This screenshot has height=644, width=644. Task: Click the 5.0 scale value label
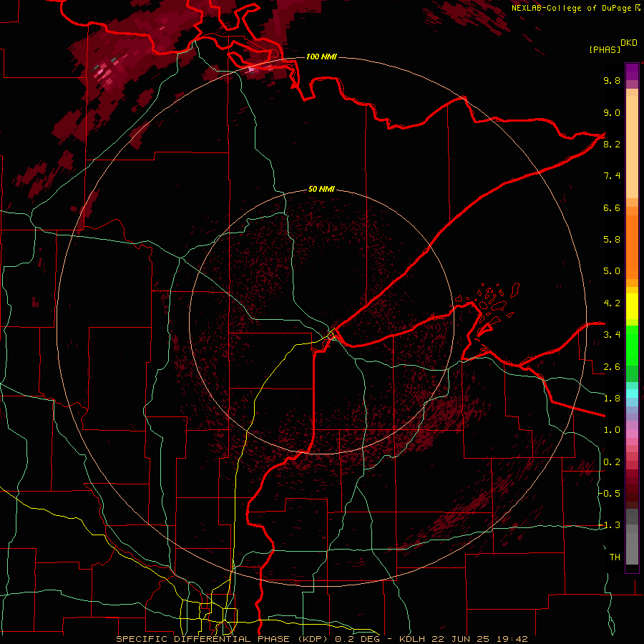point(612,271)
